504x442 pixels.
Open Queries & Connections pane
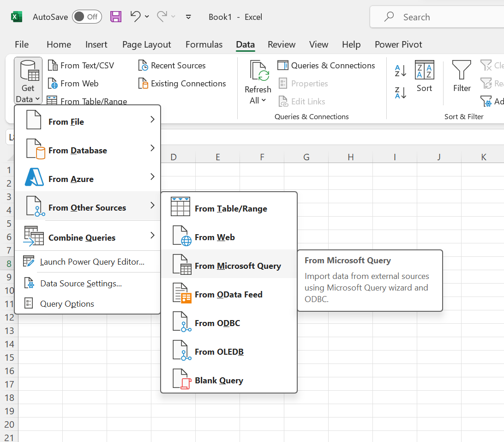pyautogui.click(x=326, y=65)
